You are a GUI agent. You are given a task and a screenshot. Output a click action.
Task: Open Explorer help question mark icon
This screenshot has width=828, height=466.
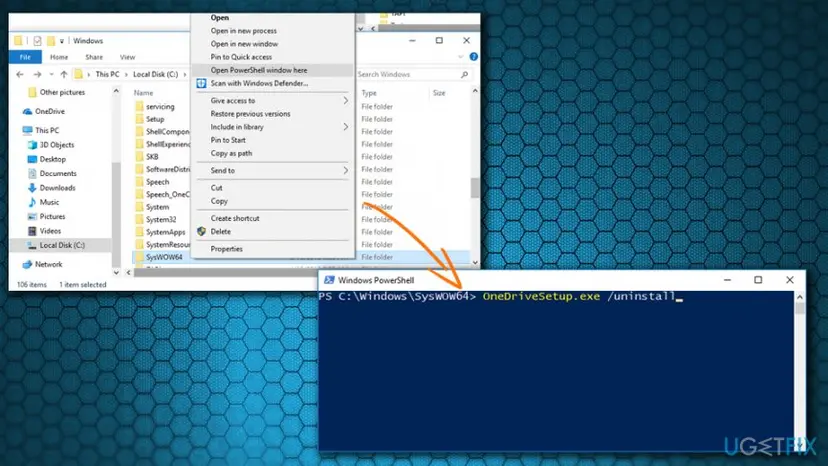click(474, 57)
